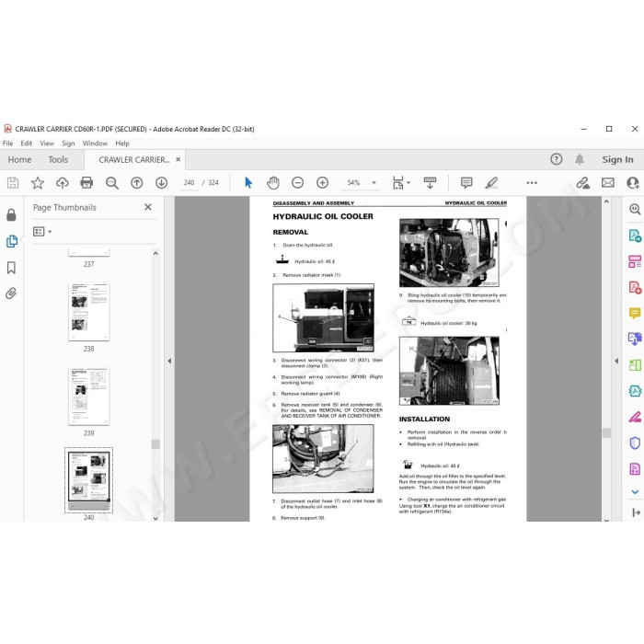The height and width of the screenshot is (644, 644).
Task: Open the Fill & Sign tool
Action: pyautogui.click(x=635, y=417)
